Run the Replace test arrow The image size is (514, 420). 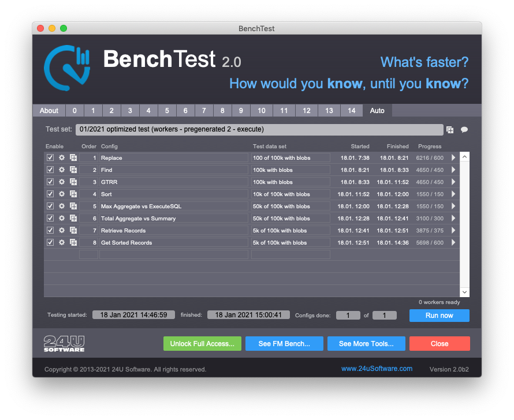point(453,157)
